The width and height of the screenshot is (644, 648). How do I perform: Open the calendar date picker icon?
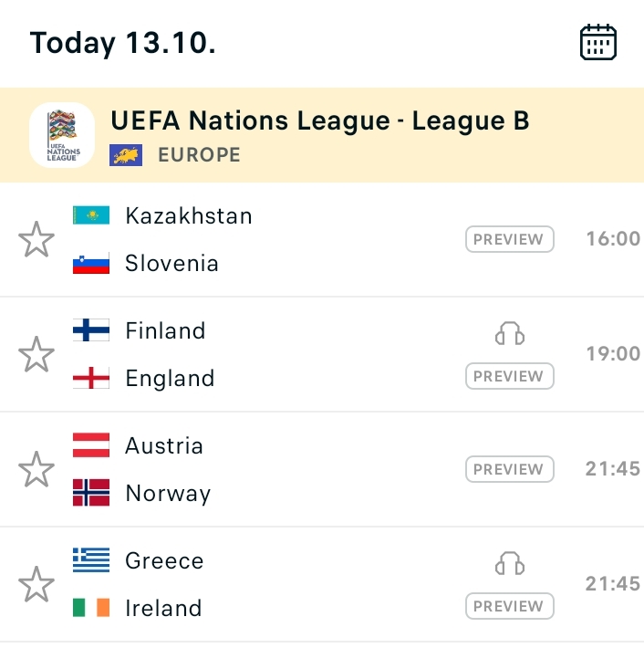pyautogui.click(x=598, y=42)
